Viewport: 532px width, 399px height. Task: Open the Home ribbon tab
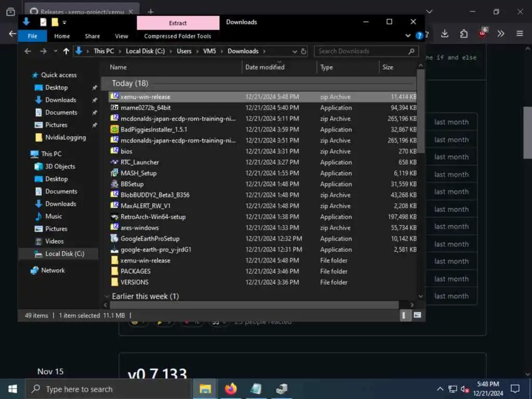coord(62,36)
